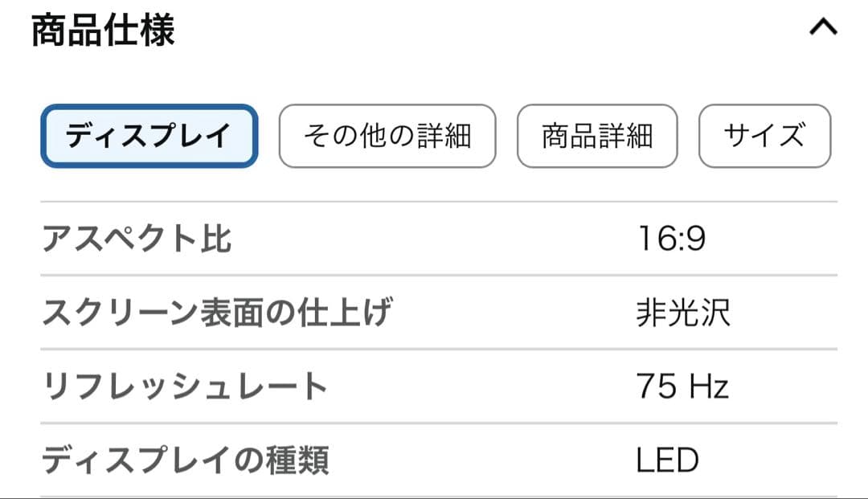Select the ディスプレイ tab
Viewport: 868px width, 499px height.
click(x=149, y=136)
